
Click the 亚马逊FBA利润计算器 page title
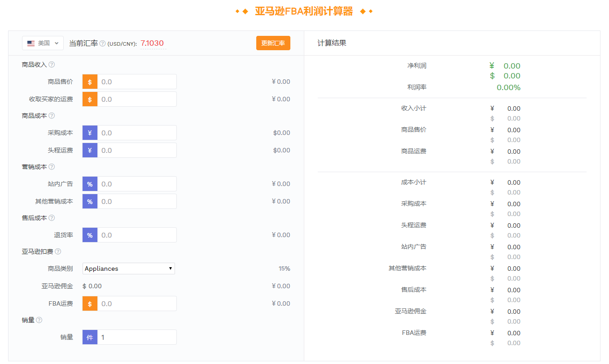pyautogui.click(x=304, y=11)
